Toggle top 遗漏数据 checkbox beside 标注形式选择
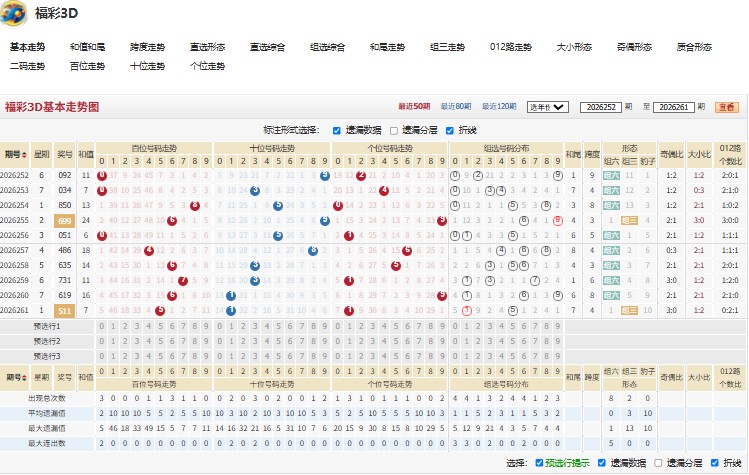Viewport: 749px width, 475px height. pyautogui.click(x=337, y=130)
